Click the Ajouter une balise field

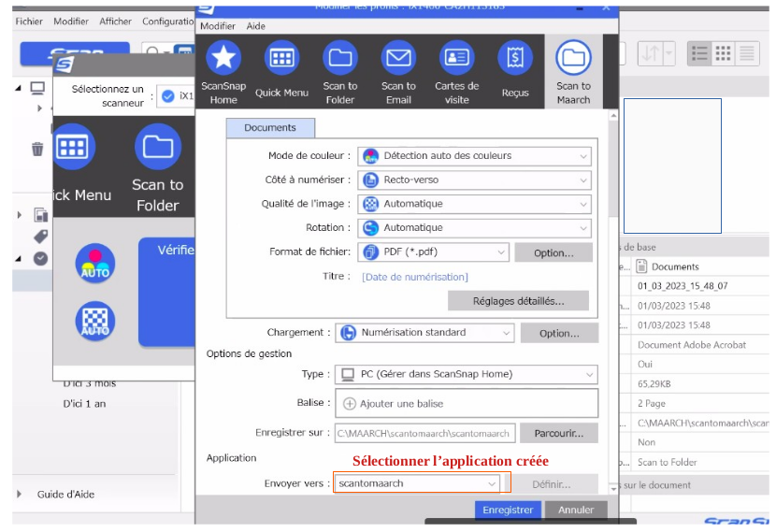(467, 404)
